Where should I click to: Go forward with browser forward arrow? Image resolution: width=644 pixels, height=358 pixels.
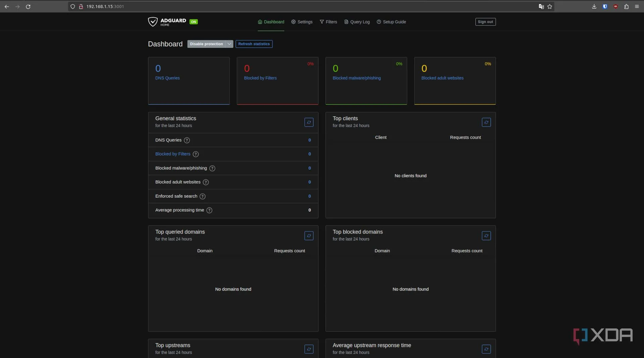[x=17, y=6]
